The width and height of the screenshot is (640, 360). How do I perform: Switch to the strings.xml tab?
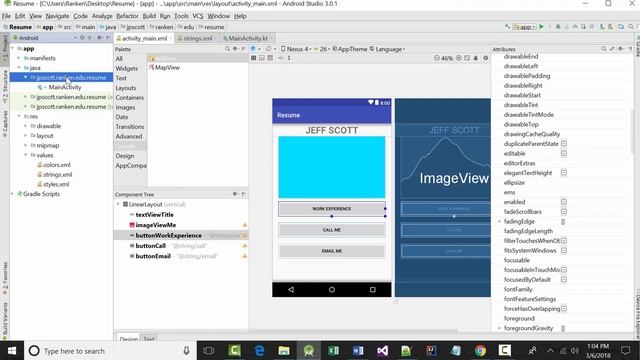pyautogui.click(x=198, y=38)
